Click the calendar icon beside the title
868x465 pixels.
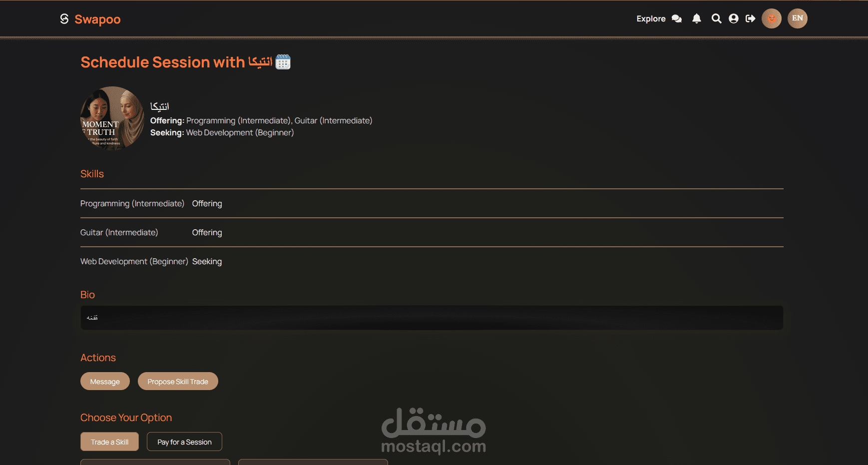coord(283,62)
